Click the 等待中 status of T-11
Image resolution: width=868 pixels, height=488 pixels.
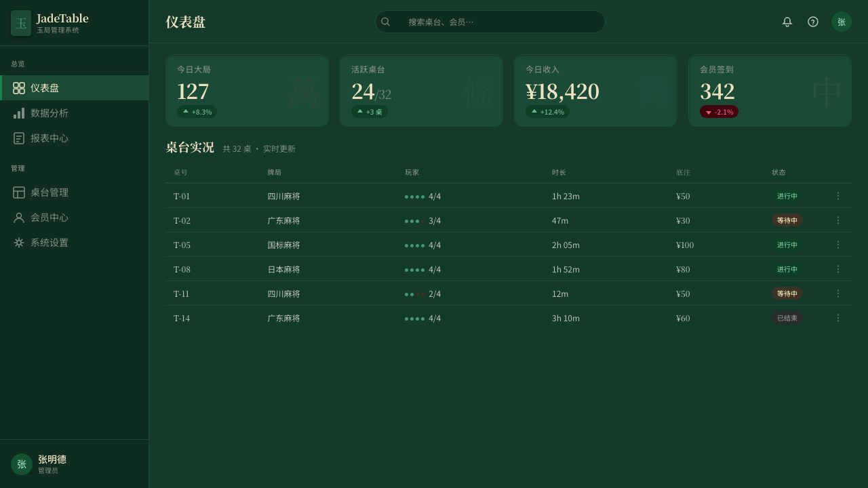pos(787,293)
